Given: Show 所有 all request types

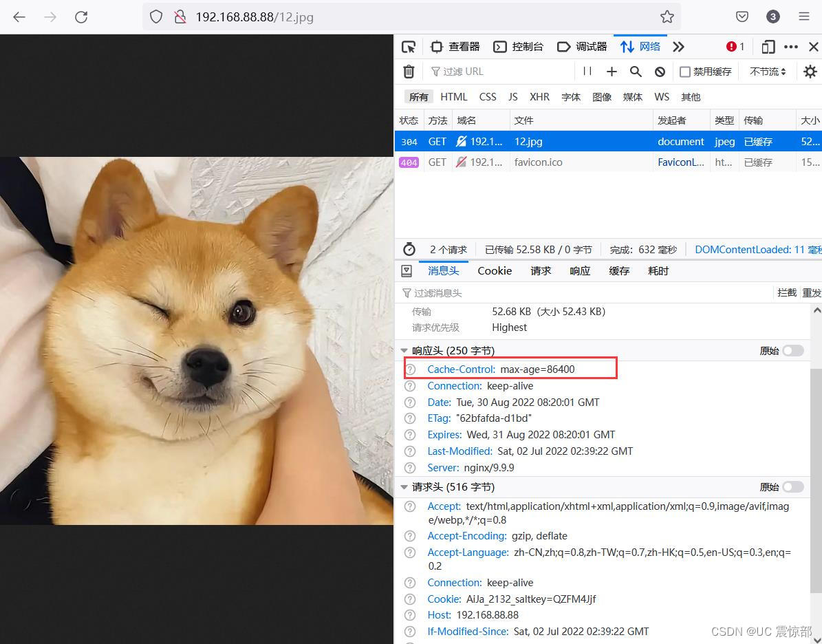Looking at the screenshot, I should click(x=418, y=96).
